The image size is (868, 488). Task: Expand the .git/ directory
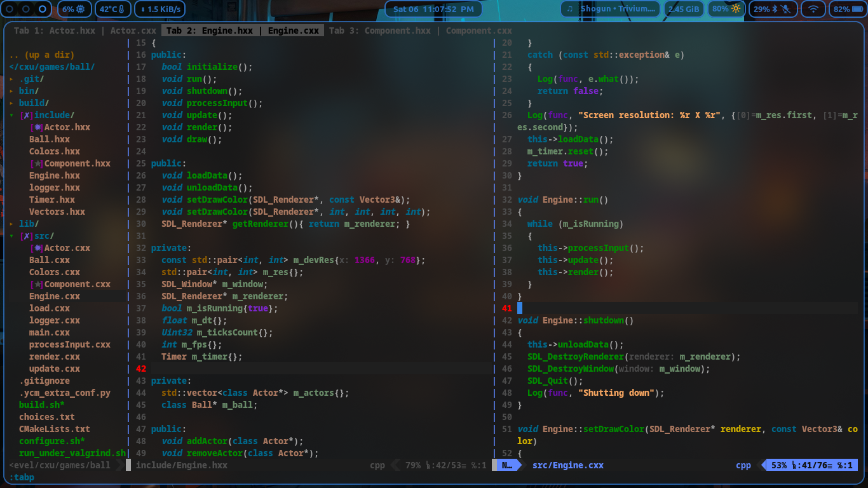11,79
